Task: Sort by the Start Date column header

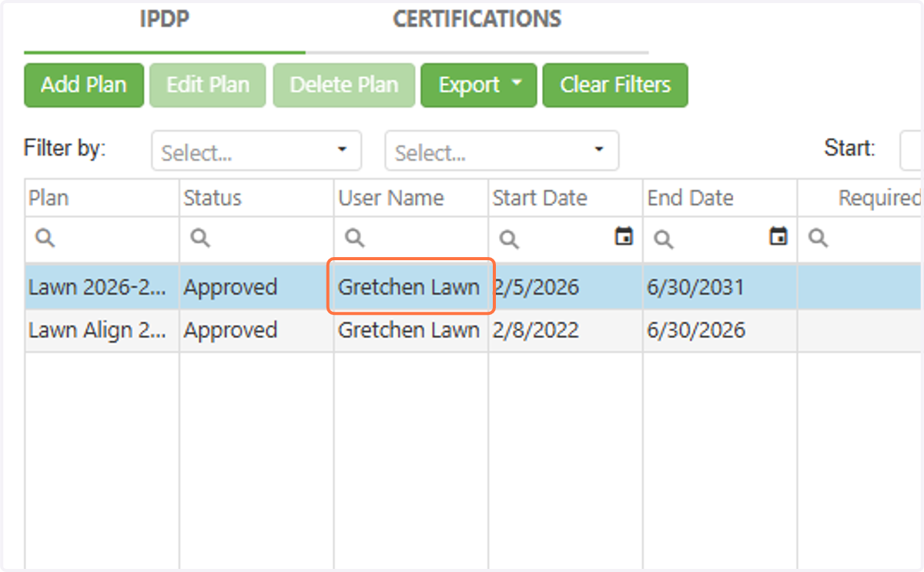Action: (566, 198)
